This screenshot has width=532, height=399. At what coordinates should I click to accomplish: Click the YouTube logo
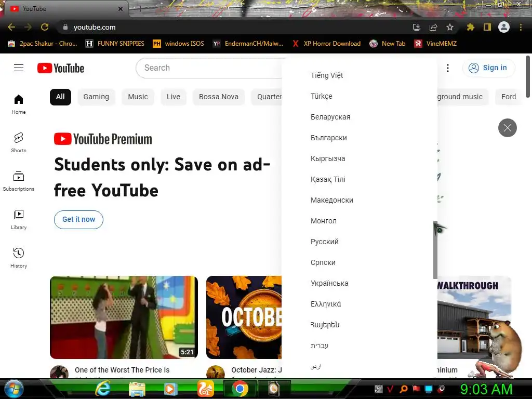click(61, 68)
